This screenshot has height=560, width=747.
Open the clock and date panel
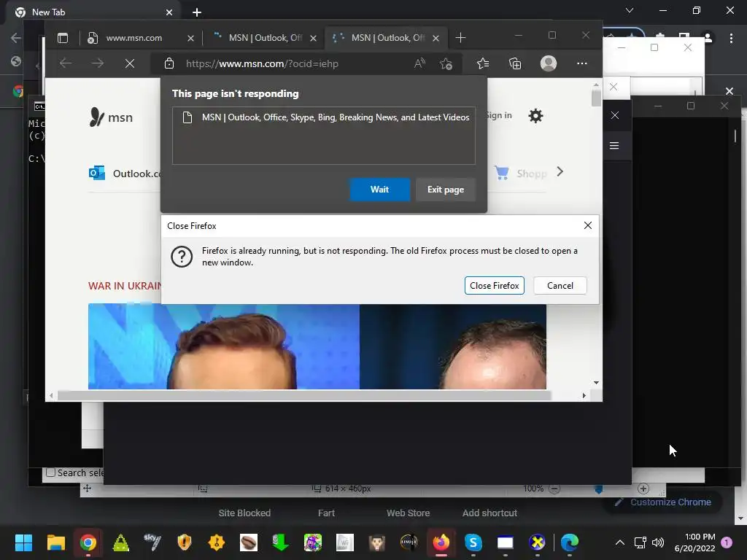694,542
